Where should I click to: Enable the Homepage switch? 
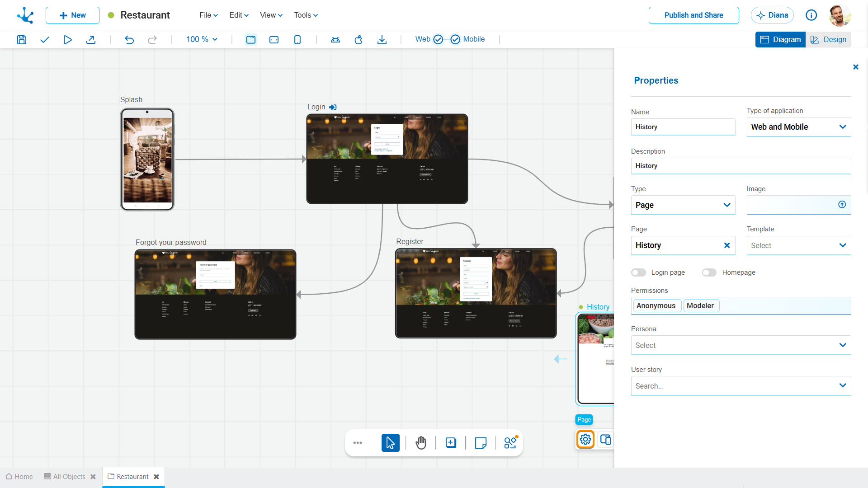[709, 272]
